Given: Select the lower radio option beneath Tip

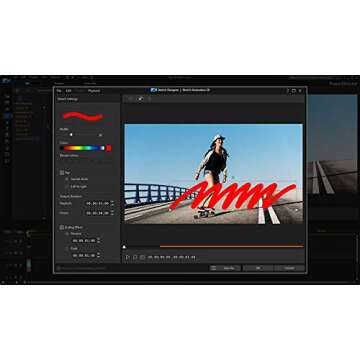Looking at the screenshot, I should tap(67, 186).
